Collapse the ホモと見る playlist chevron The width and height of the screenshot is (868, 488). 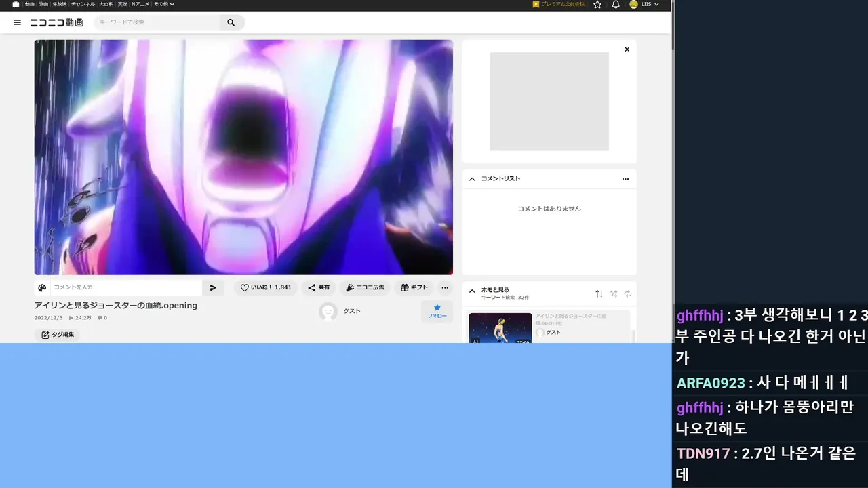pos(472,291)
